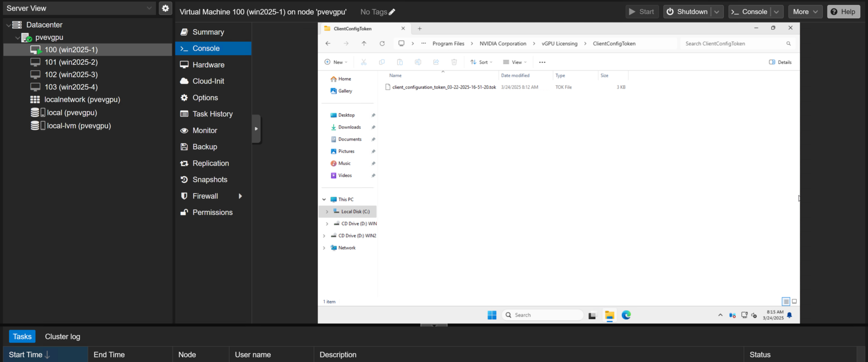This screenshot has height=362, width=868.
Task: Open the network icon in system tray
Action: click(x=744, y=315)
